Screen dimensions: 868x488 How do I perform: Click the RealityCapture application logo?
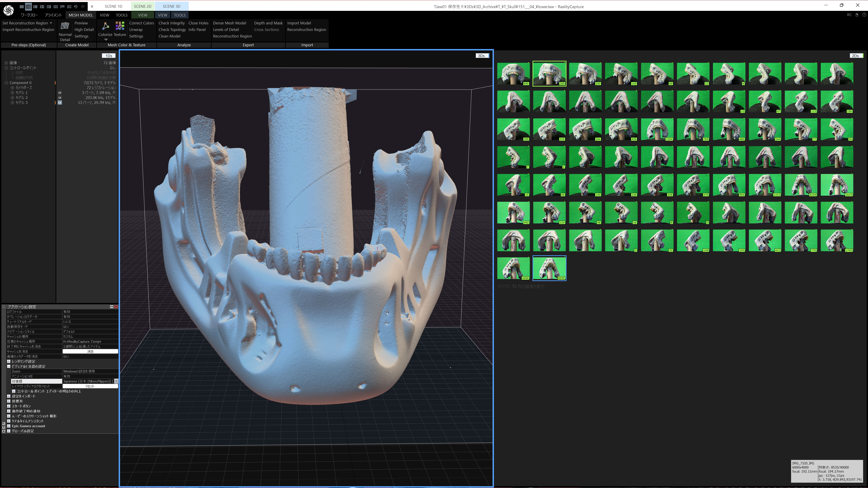click(x=8, y=10)
